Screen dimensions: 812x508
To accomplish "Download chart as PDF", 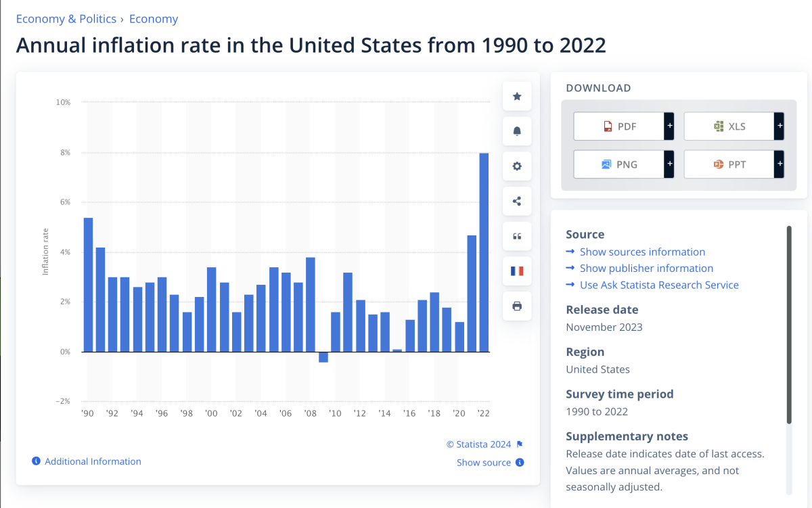I will point(619,126).
